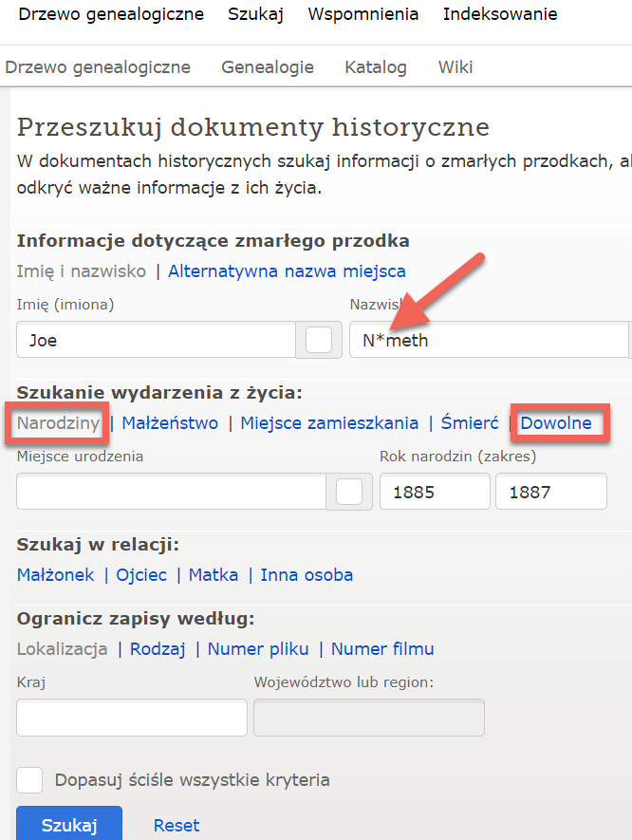This screenshot has width=632, height=840.
Task: Select the Małżeństwo life event
Action: 170,423
